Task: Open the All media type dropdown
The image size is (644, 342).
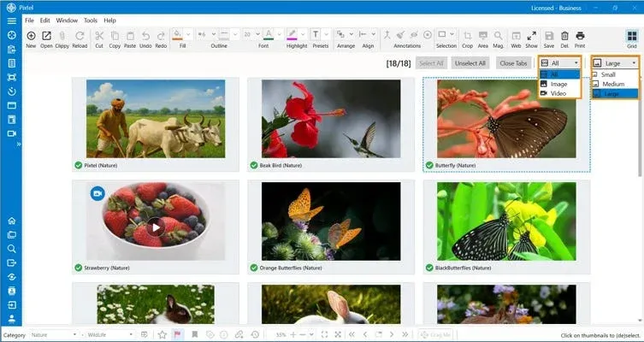Action: click(x=560, y=62)
